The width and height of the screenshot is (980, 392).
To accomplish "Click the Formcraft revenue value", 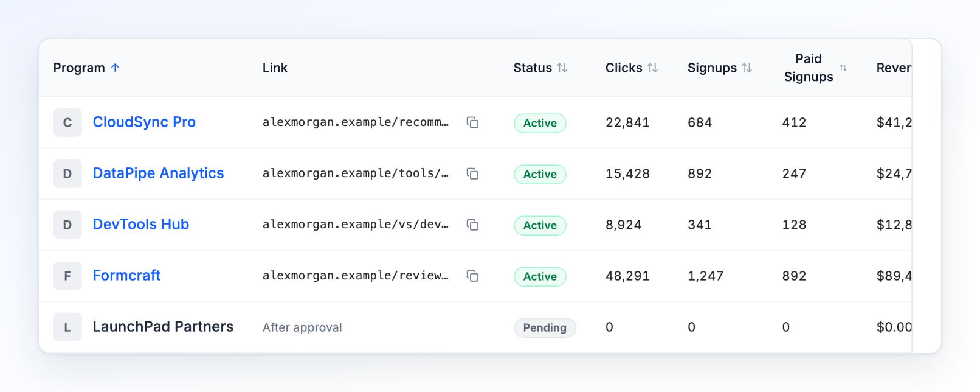I will (894, 276).
